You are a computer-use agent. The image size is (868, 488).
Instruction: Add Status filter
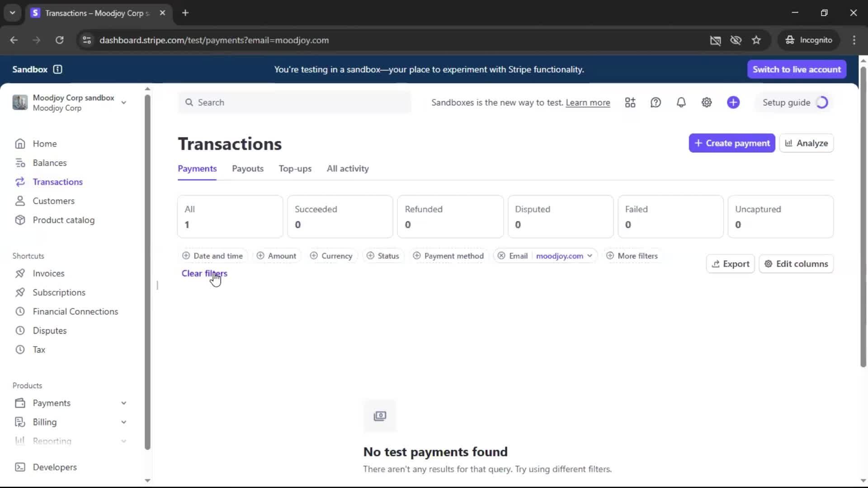[x=382, y=256]
